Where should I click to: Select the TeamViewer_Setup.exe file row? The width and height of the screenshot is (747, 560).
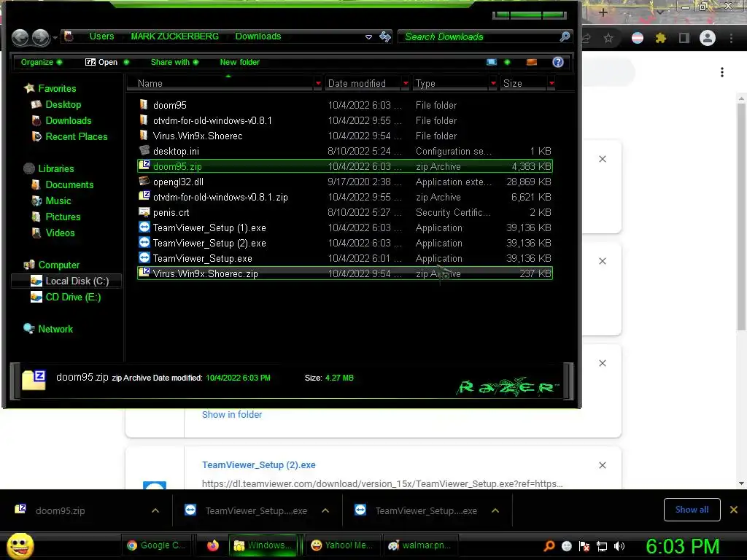(x=344, y=258)
